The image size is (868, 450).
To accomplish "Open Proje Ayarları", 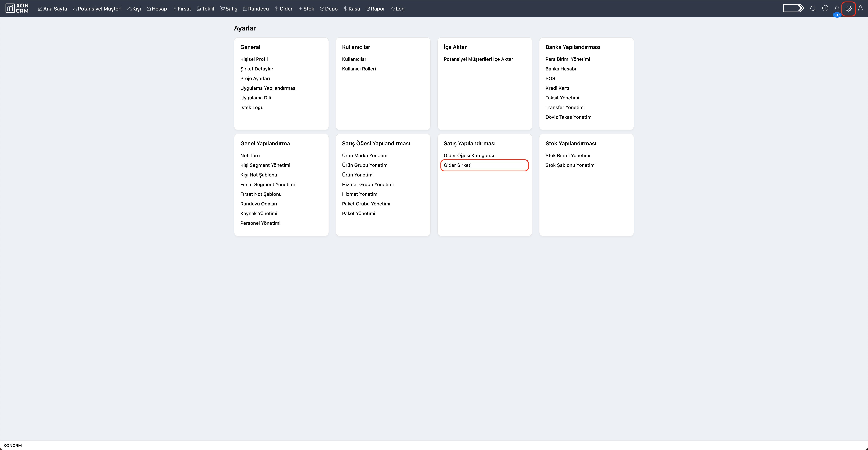I will tap(255, 78).
